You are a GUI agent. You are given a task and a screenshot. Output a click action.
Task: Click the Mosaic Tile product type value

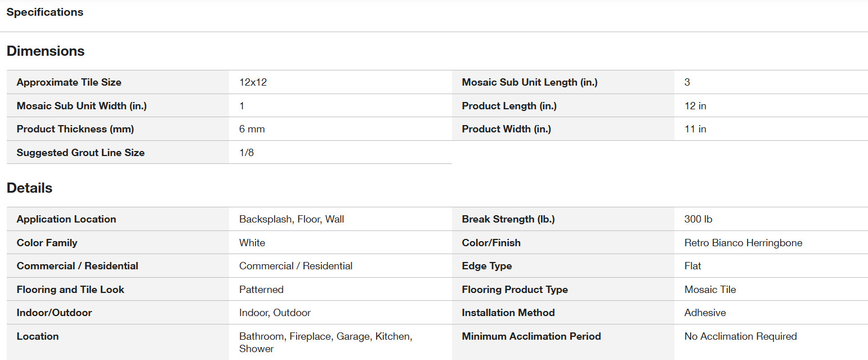pos(710,290)
